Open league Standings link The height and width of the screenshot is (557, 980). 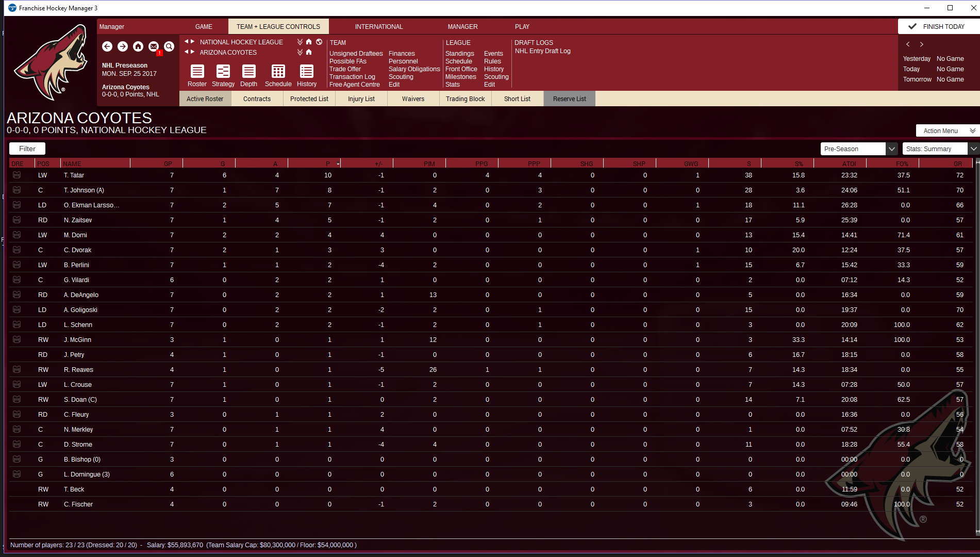tap(460, 54)
